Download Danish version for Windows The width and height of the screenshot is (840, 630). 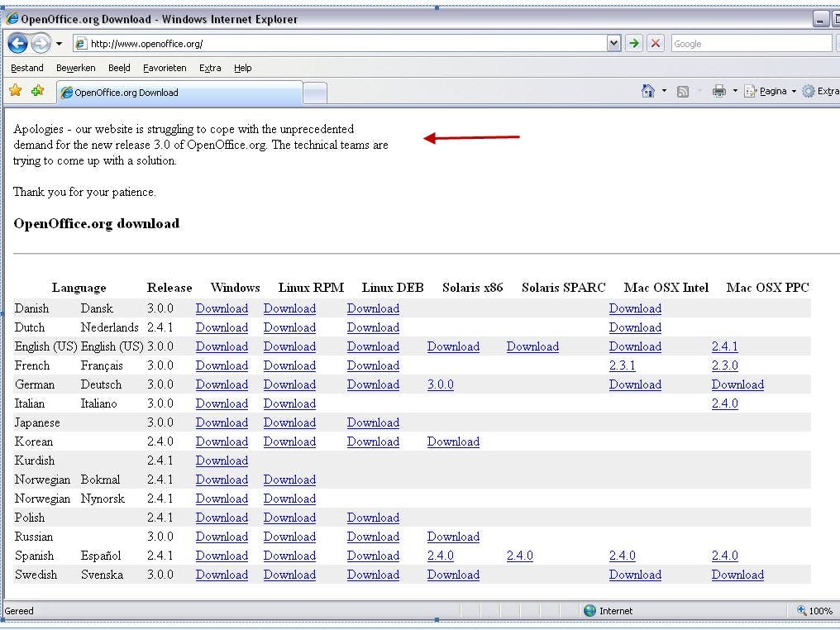(222, 308)
